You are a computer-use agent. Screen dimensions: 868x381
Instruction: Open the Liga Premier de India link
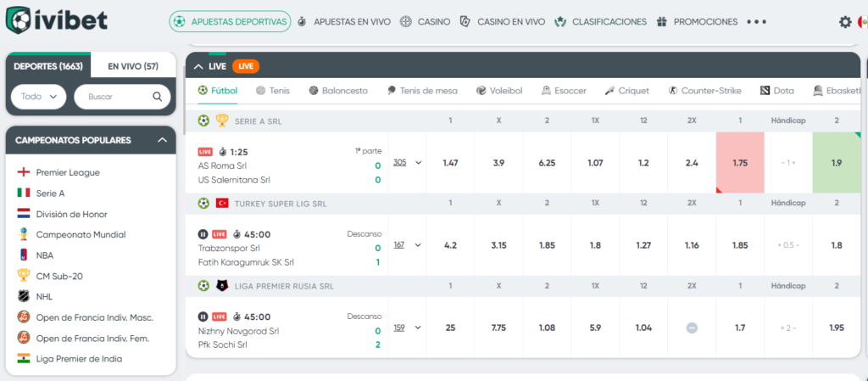79,358
